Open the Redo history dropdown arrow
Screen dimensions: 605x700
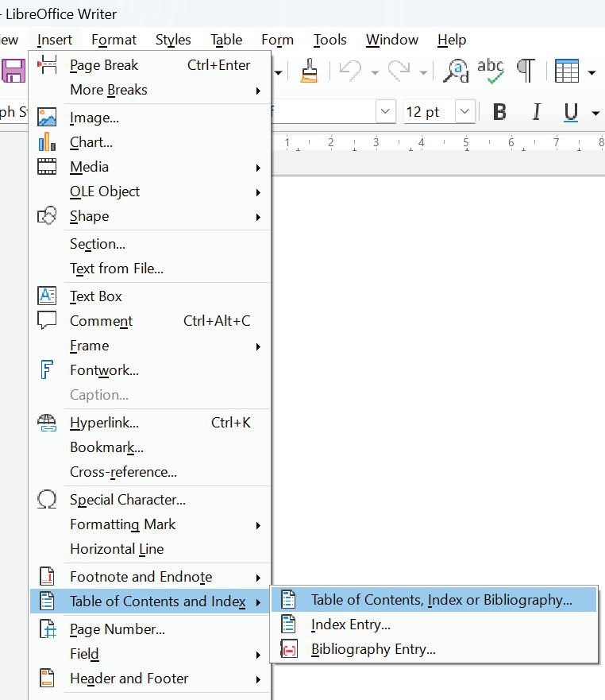(423, 72)
